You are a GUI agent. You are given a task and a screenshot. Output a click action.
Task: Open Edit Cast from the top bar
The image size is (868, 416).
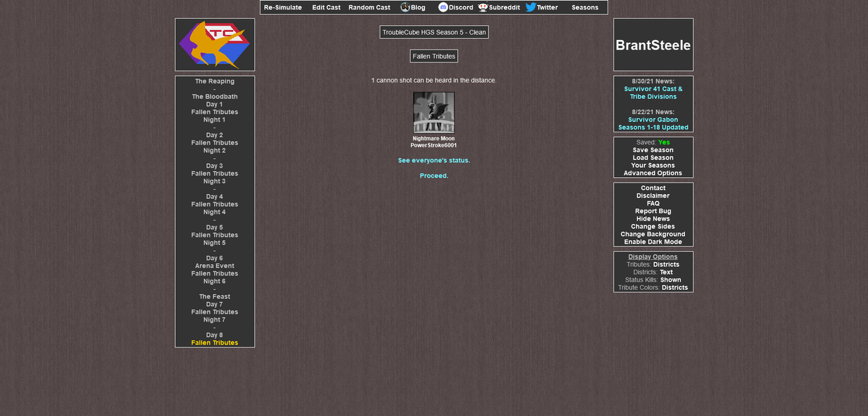pyautogui.click(x=326, y=7)
